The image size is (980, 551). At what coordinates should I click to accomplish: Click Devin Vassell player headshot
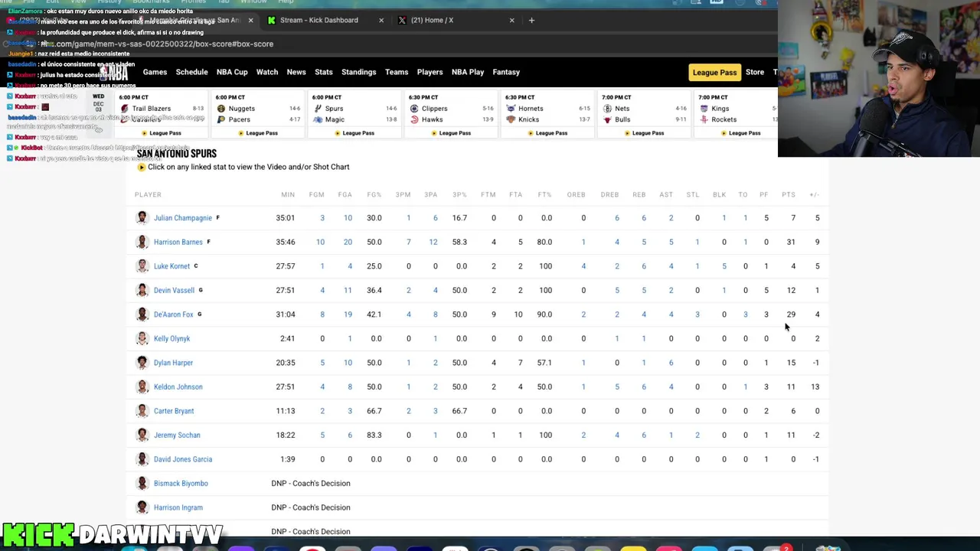(142, 290)
